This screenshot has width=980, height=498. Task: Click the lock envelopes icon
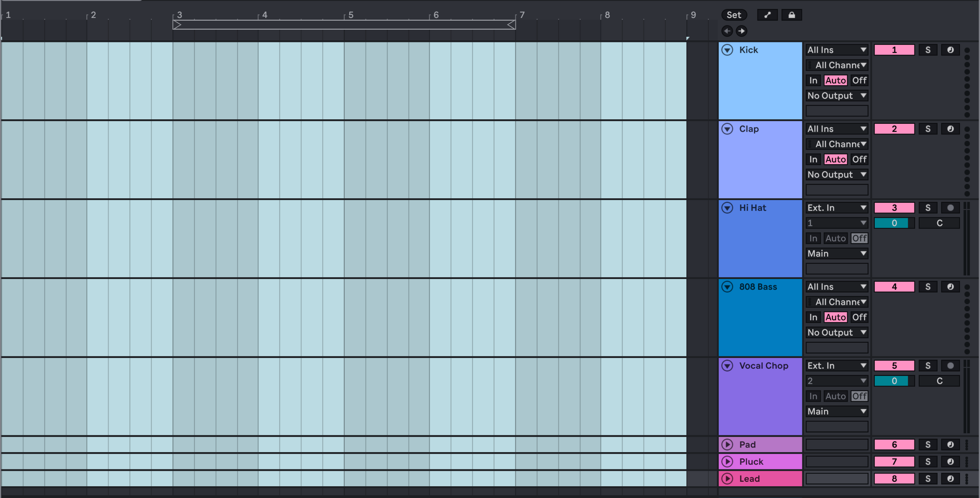(791, 15)
